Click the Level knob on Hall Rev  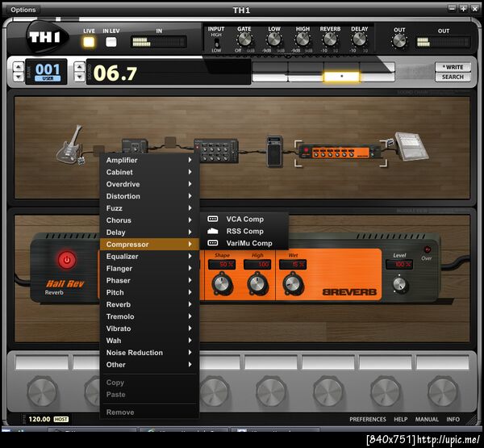click(400, 284)
